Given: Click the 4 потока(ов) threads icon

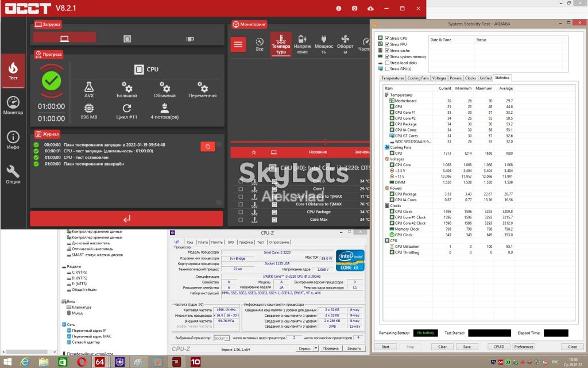Looking at the screenshot, I should coord(165,109).
